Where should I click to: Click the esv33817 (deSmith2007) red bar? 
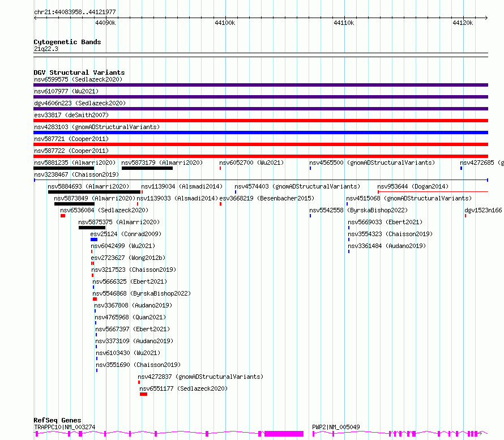(260, 121)
